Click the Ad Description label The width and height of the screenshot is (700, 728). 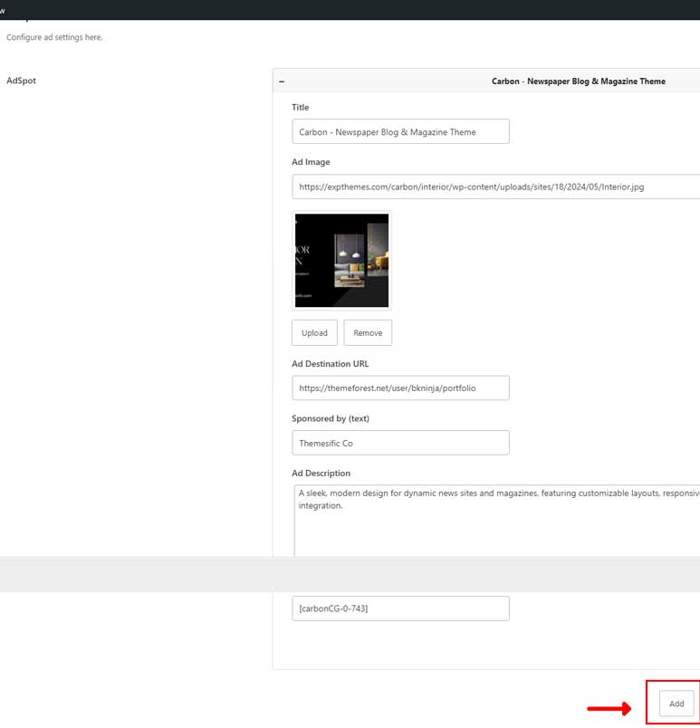click(x=321, y=473)
